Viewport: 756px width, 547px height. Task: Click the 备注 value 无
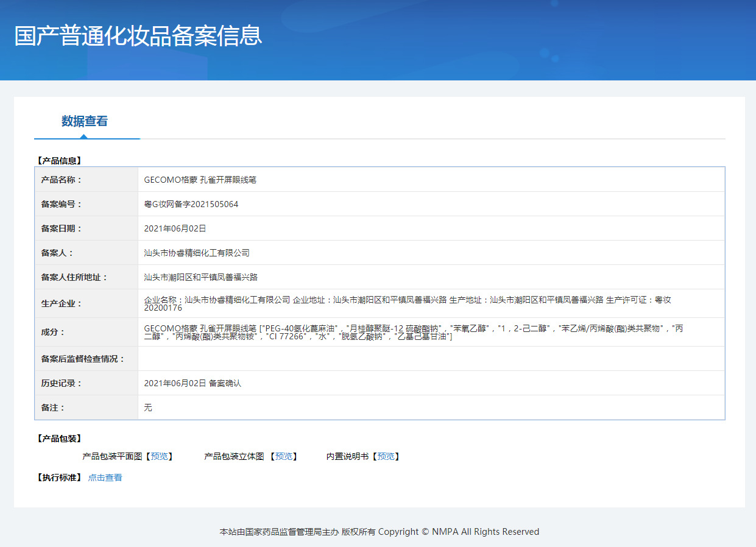click(x=148, y=408)
